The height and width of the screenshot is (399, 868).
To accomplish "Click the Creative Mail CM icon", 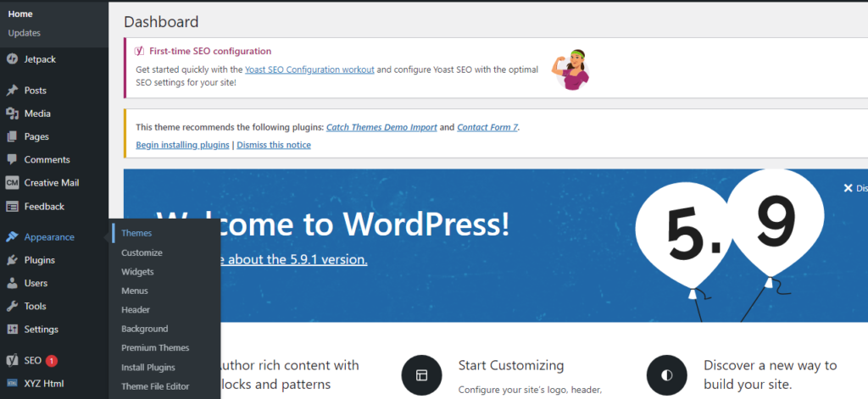I will [12, 183].
